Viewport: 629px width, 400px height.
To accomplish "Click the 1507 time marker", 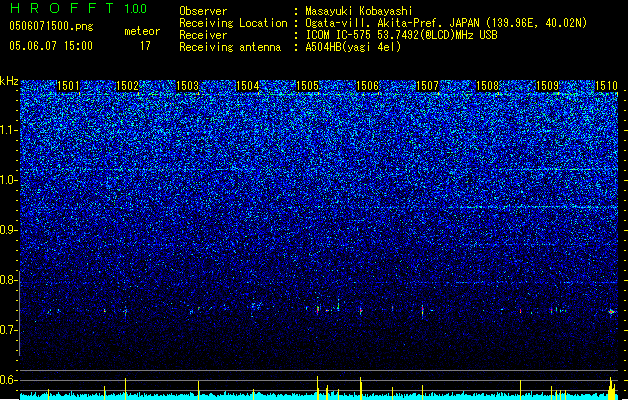I will click(428, 86).
